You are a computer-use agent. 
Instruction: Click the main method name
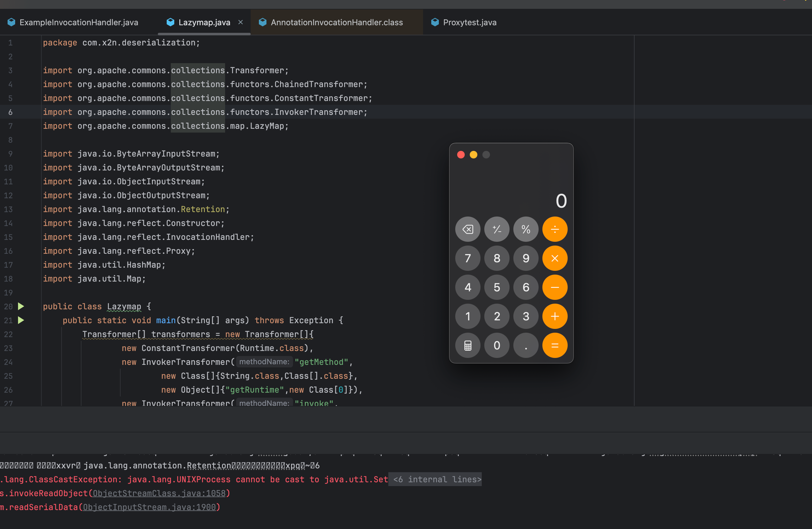pyautogui.click(x=166, y=320)
